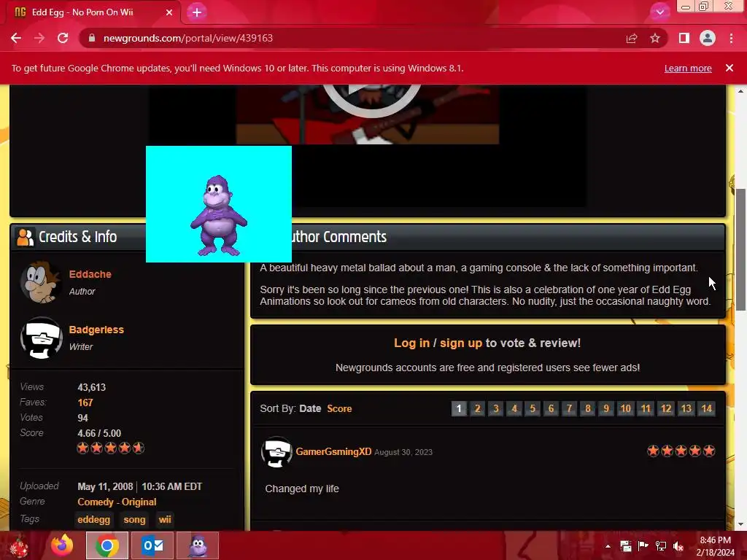Click the Faves count 167
This screenshot has height=560, width=747.
coord(85,402)
